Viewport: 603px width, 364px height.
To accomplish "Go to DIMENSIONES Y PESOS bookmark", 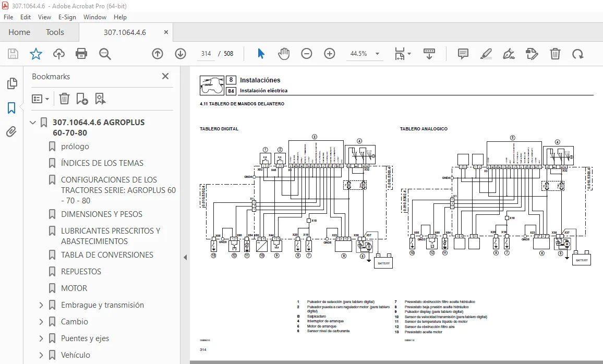I will [x=102, y=214].
